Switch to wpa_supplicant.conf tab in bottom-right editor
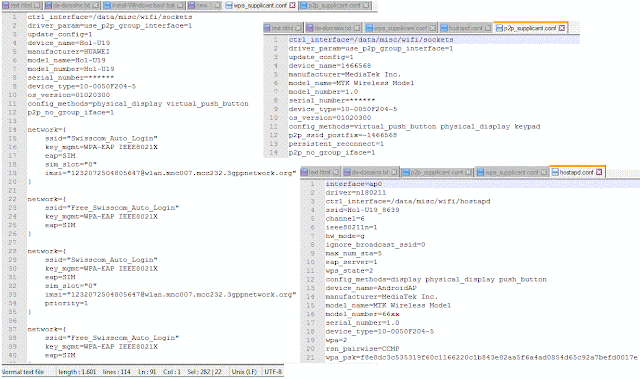640x379 pixels. tap(511, 172)
